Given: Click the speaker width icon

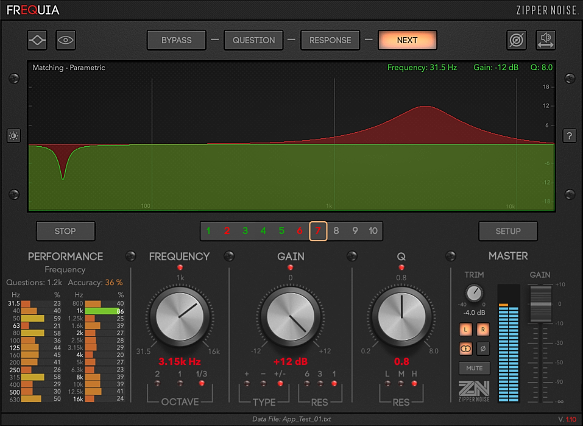Looking at the screenshot, I should 545,40.
